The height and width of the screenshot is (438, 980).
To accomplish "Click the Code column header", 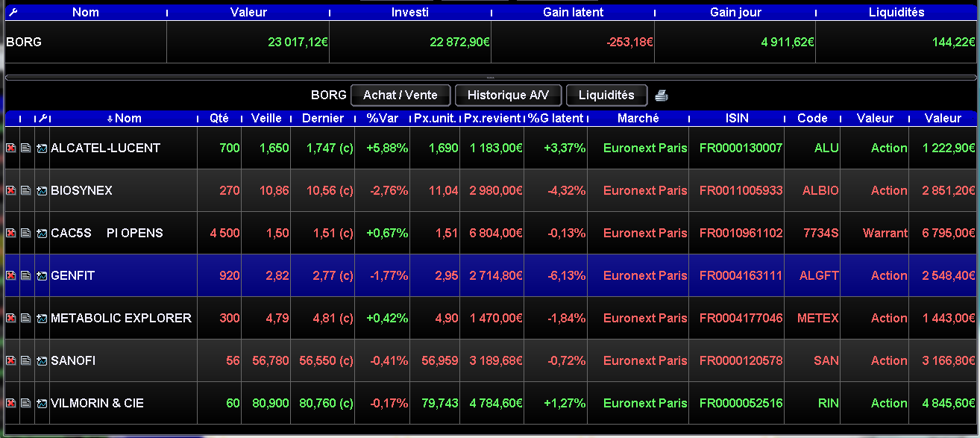I will [812, 118].
